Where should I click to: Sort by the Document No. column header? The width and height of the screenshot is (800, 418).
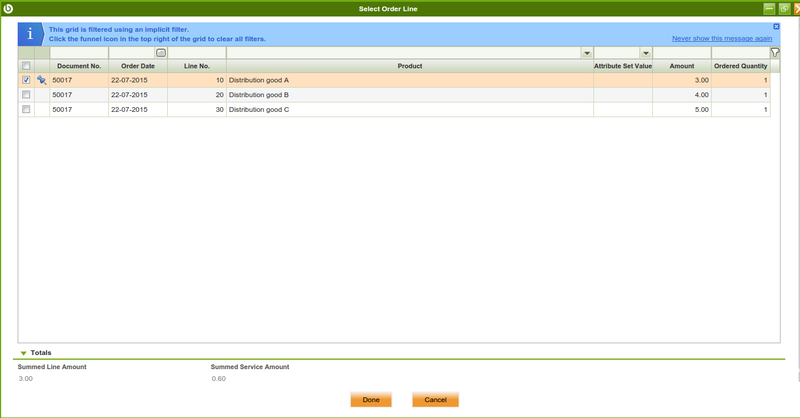[79, 66]
